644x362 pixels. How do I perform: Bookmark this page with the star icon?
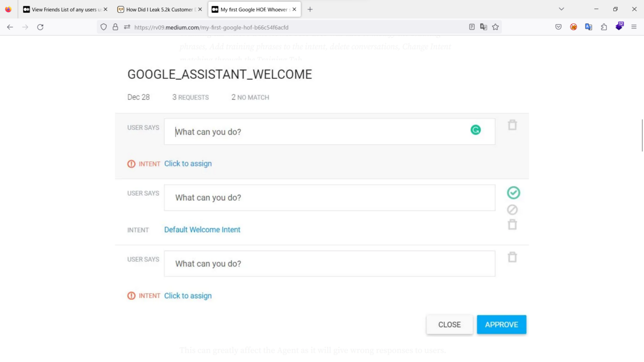(495, 27)
